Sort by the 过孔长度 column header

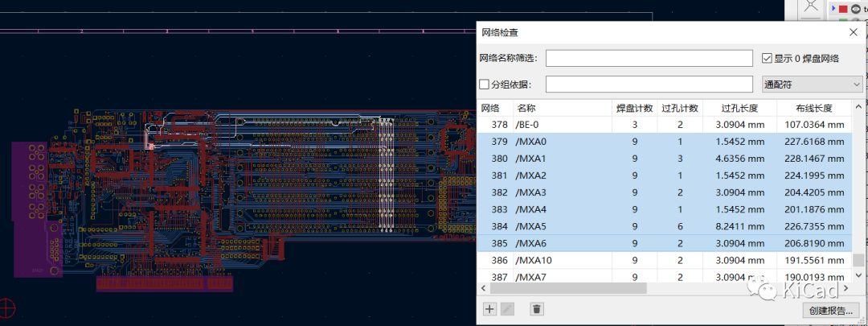739,108
